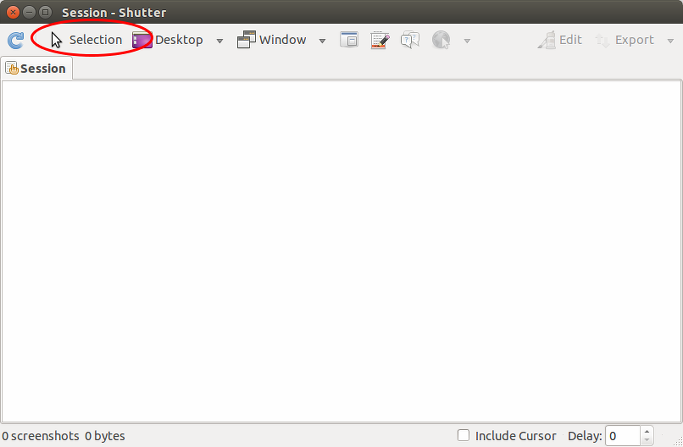Expand the Export dropdown arrow

pos(670,41)
